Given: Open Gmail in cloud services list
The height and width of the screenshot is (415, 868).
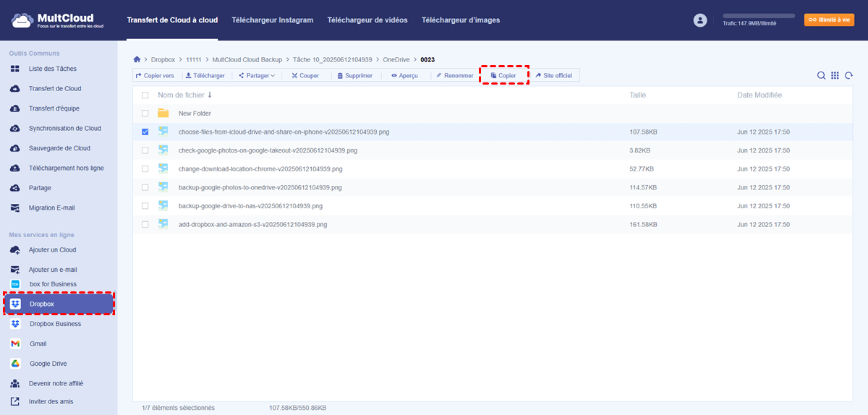Looking at the screenshot, I should (38, 343).
